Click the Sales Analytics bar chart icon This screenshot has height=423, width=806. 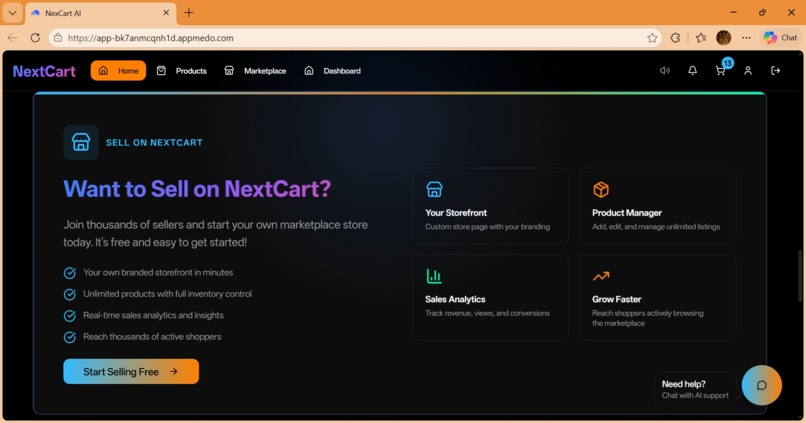[x=434, y=276]
